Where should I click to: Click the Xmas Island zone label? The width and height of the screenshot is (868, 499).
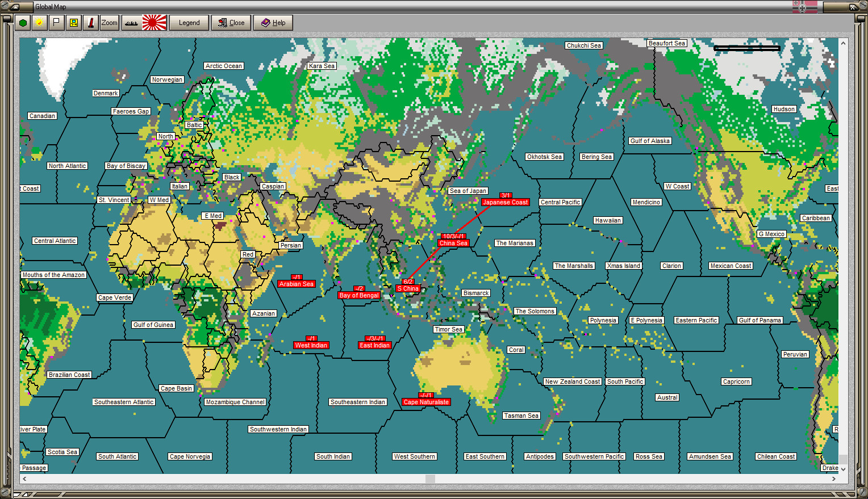point(624,266)
